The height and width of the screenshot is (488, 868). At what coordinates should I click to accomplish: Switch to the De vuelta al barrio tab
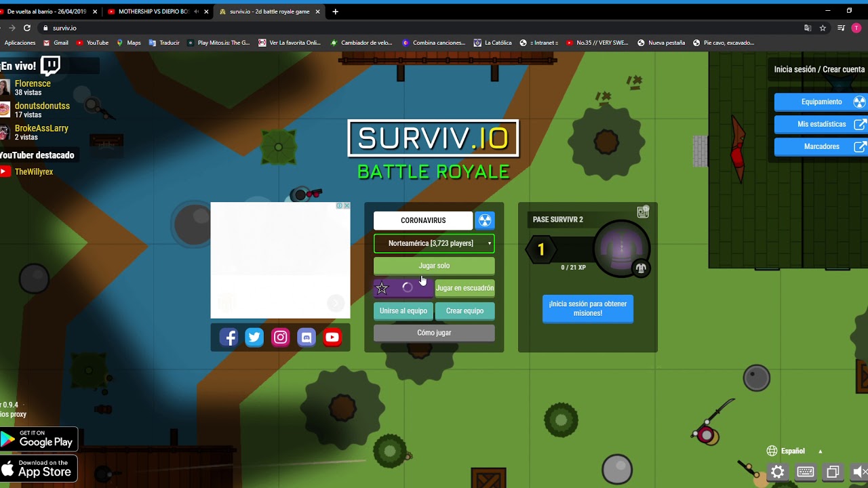(46, 12)
